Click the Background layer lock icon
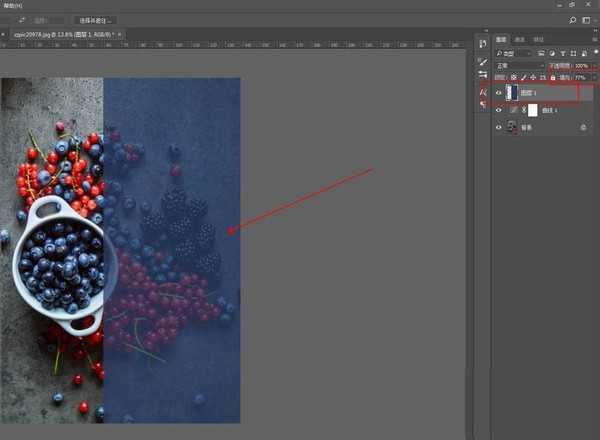 click(x=581, y=128)
